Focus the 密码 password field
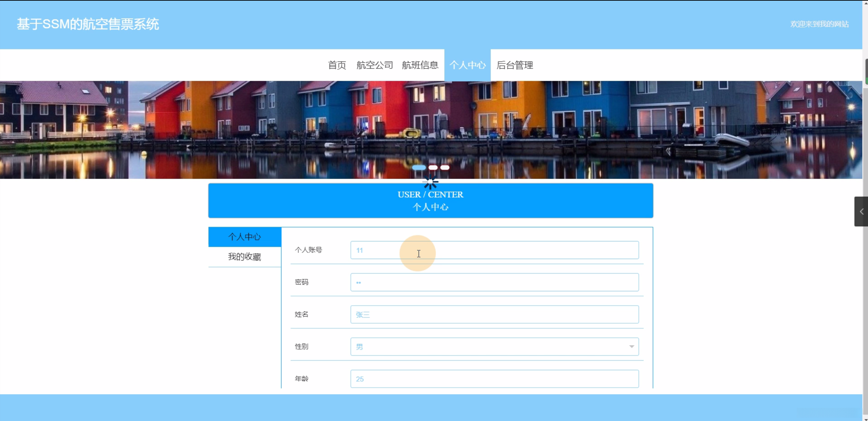868x421 pixels. [x=494, y=282]
